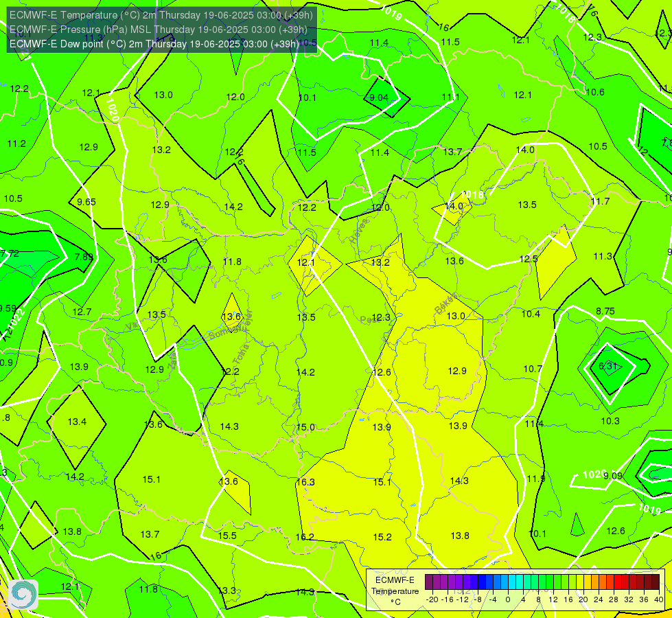Click the 8.75 map value
Screen dimensions: 672x618
point(605,311)
